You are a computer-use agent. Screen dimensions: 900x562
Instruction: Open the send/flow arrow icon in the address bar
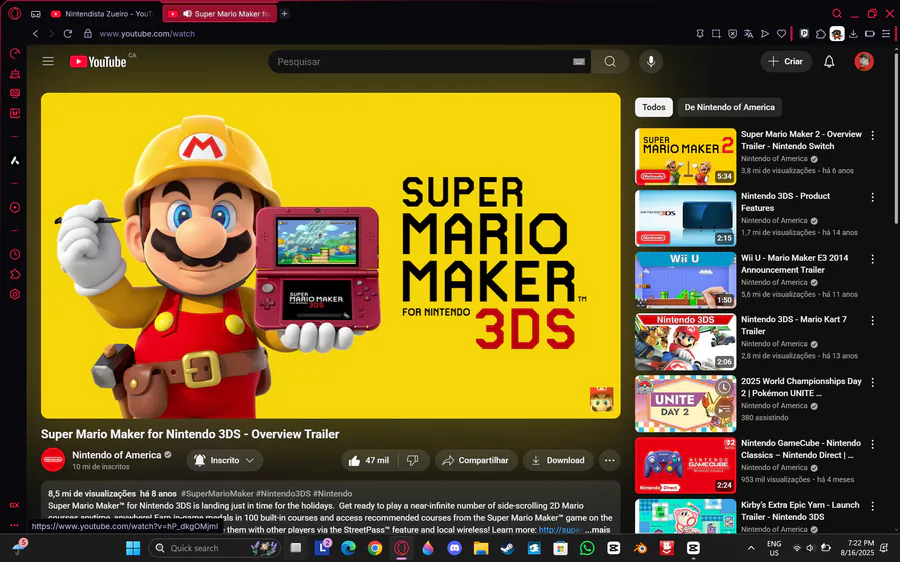coord(765,34)
